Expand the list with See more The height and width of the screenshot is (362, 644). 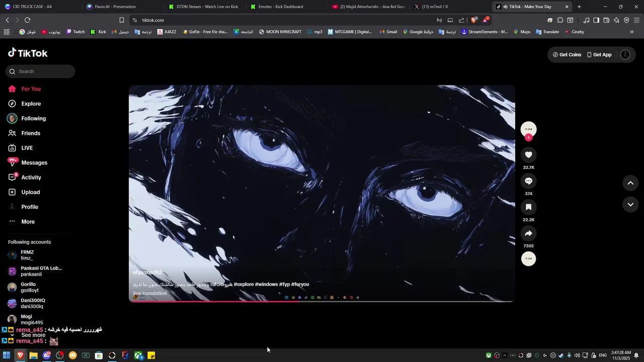[33, 335]
